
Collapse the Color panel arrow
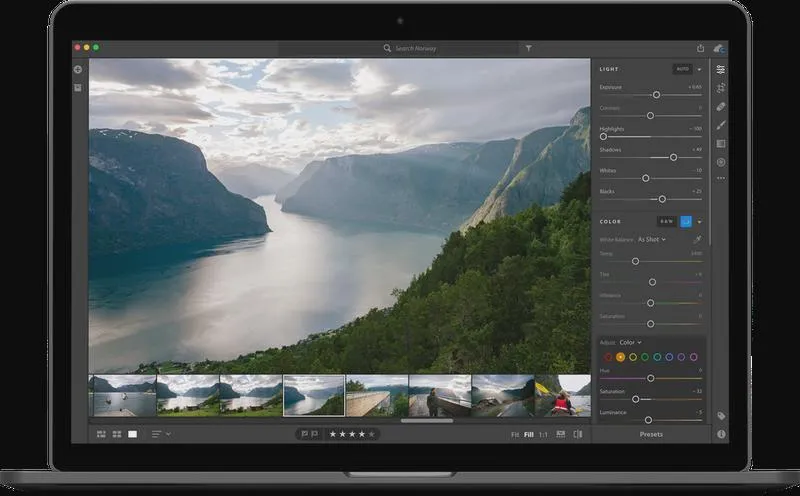[699, 221]
